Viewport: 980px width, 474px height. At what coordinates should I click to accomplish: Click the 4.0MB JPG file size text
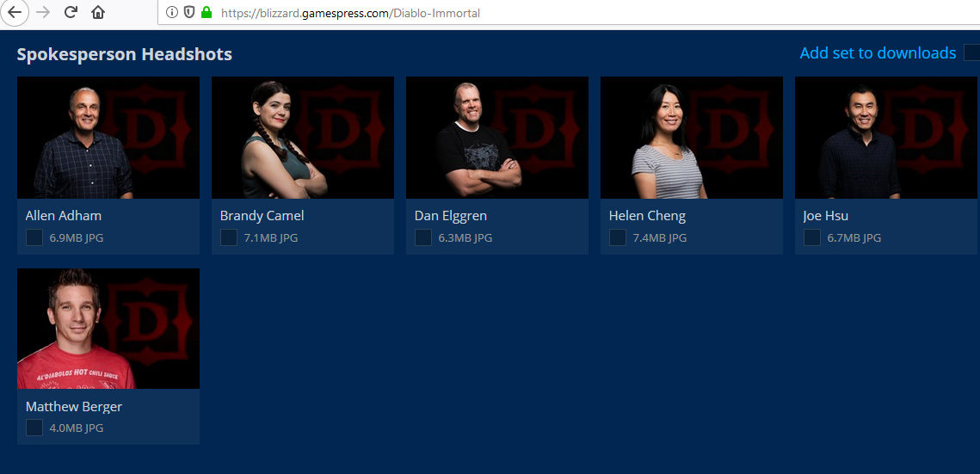click(77, 428)
